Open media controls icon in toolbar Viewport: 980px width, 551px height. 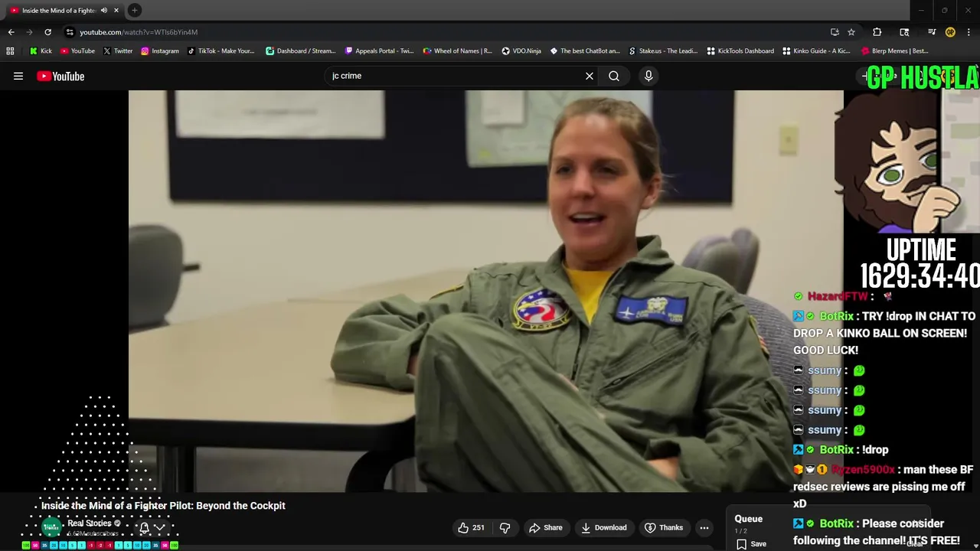tap(932, 32)
